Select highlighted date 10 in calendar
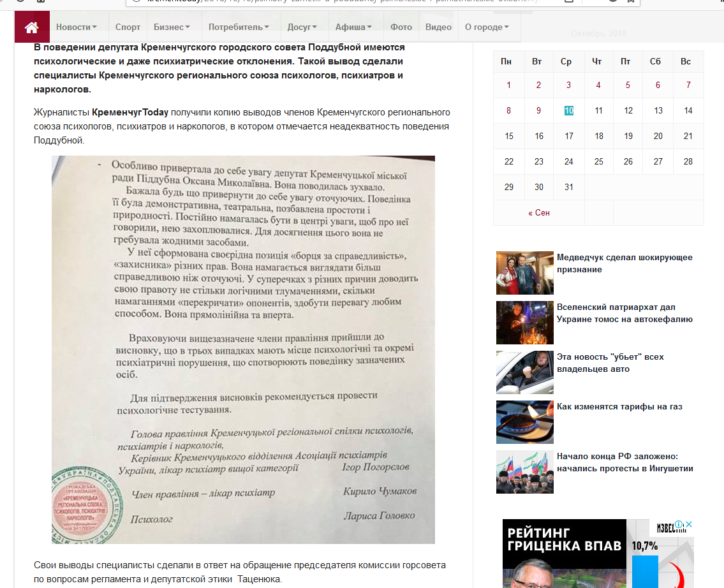The width and height of the screenshot is (724, 588). [x=568, y=110]
